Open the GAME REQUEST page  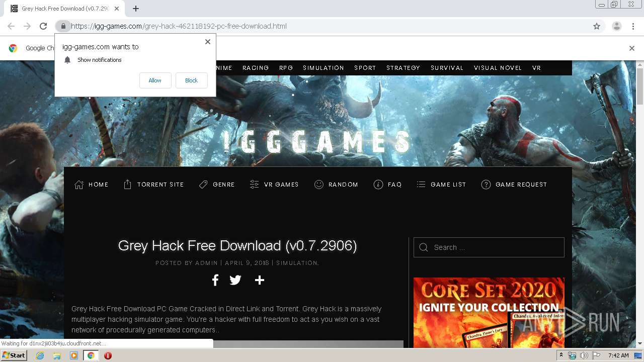[x=514, y=185]
